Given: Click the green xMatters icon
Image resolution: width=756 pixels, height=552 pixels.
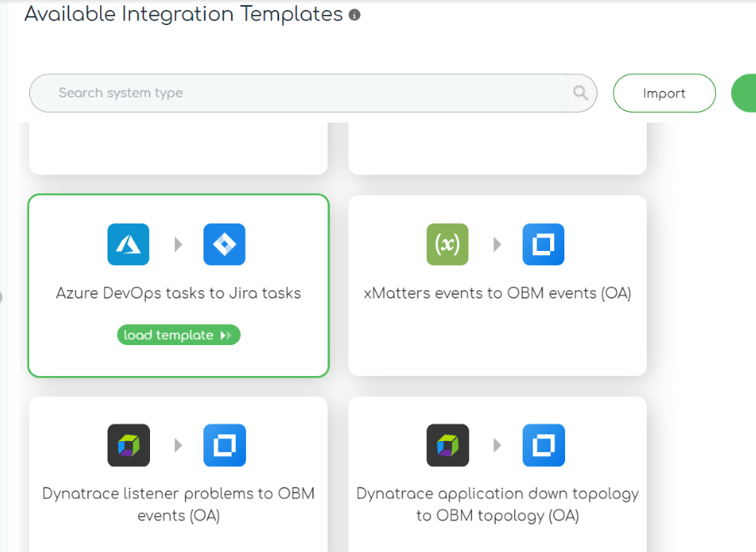Looking at the screenshot, I should (x=448, y=244).
